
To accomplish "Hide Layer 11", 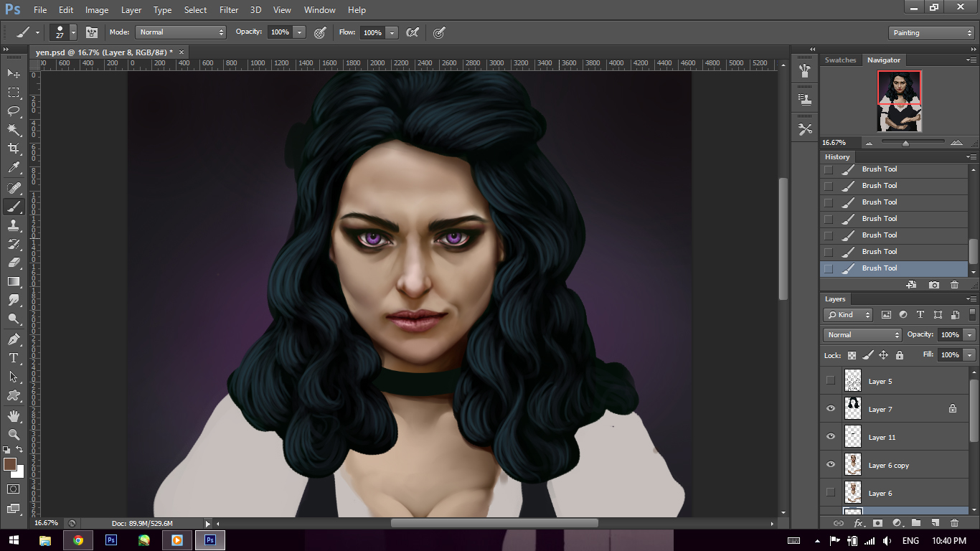I will [x=831, y=437].
